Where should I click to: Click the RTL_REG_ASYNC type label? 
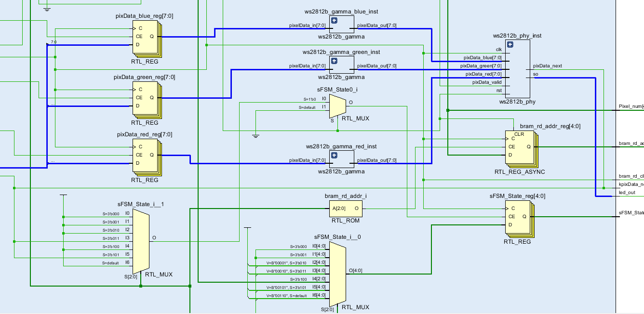520,172
